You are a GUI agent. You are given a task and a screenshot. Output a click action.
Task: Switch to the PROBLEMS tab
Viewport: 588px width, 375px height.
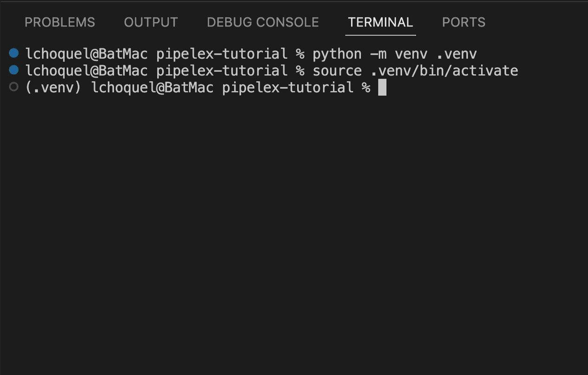(59, 22)
